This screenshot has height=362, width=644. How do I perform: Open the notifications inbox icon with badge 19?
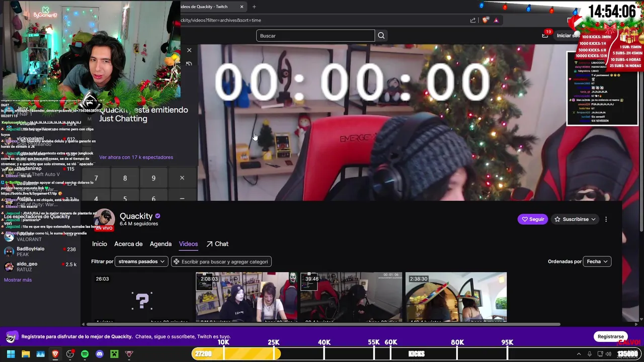545,35
